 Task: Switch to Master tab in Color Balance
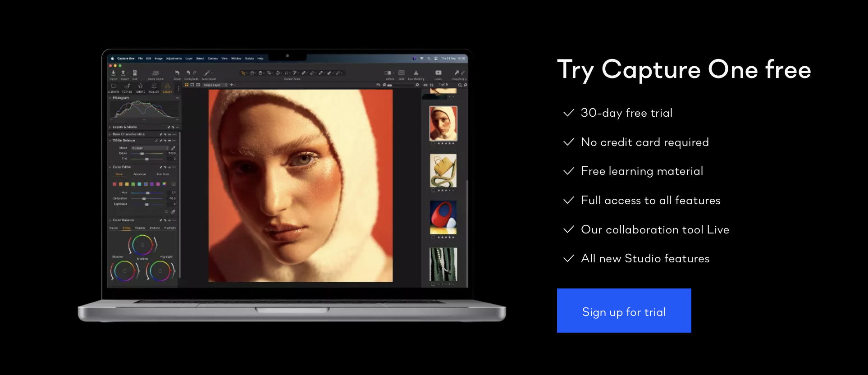click(114, 228)
